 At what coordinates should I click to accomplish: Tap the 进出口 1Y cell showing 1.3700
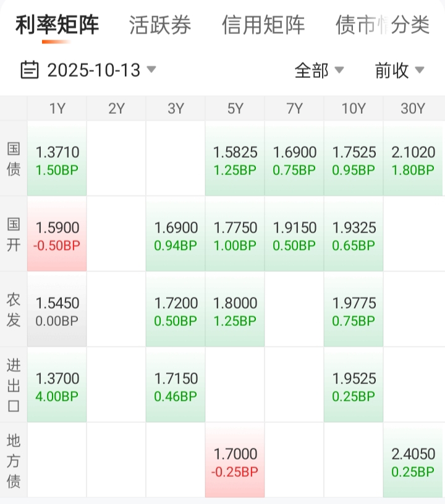[x=57, y=386]
